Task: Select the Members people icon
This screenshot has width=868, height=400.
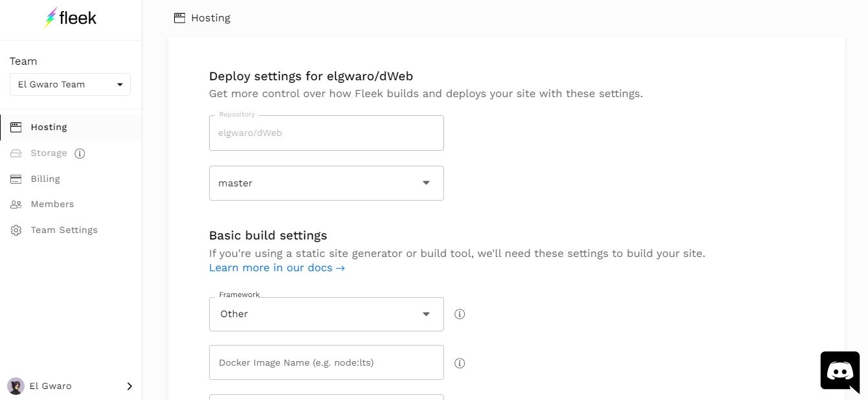Action: (x=16, y=204)
